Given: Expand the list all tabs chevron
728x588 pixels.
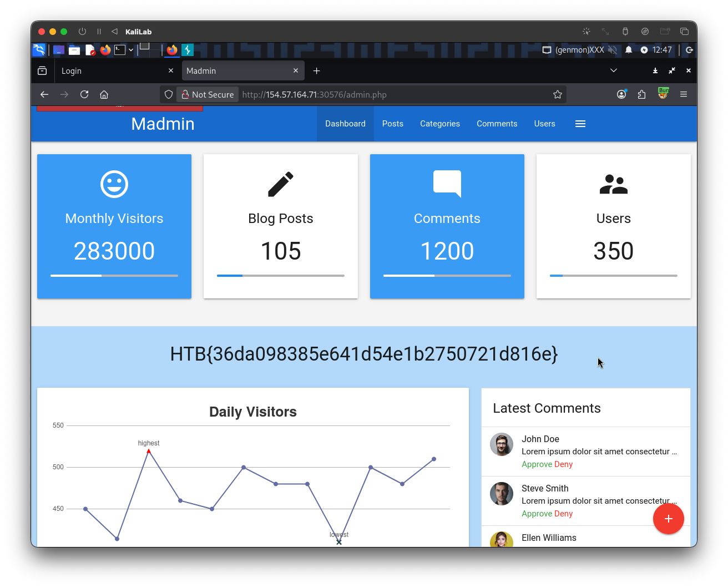Looking at the screenshot, I should point(613,70).
